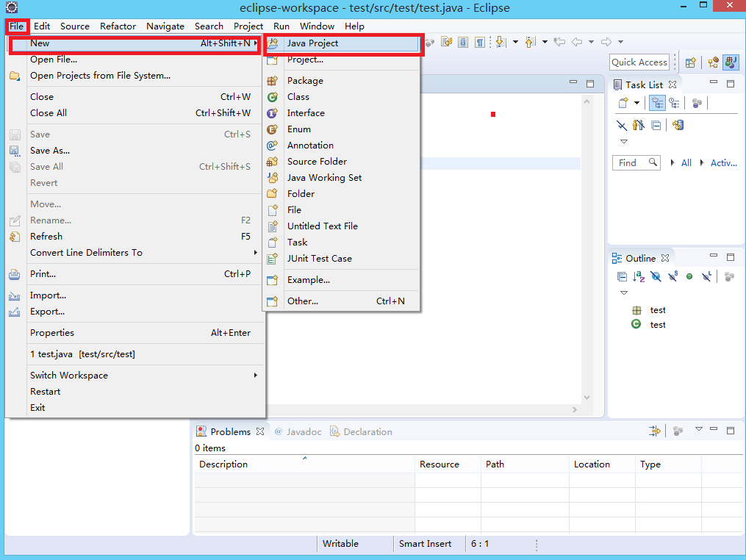Select the test package in the Outline
This screenshot has height=560, width=746.
pyautogui.click(x=650, y=310)
